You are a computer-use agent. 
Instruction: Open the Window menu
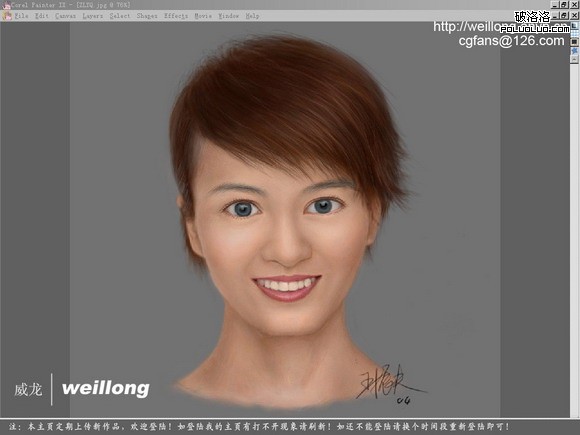(229, 16)
